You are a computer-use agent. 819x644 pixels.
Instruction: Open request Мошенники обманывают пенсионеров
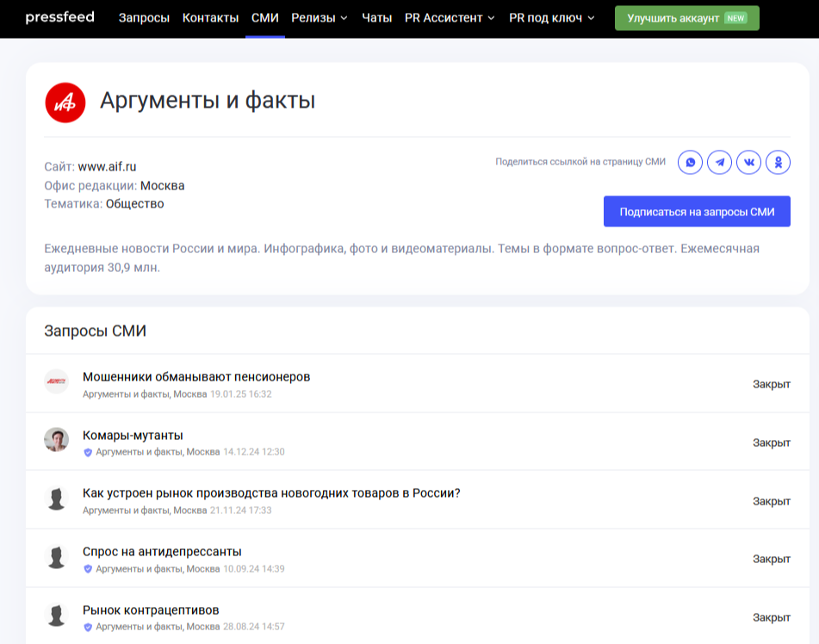[x=196, y=376]
